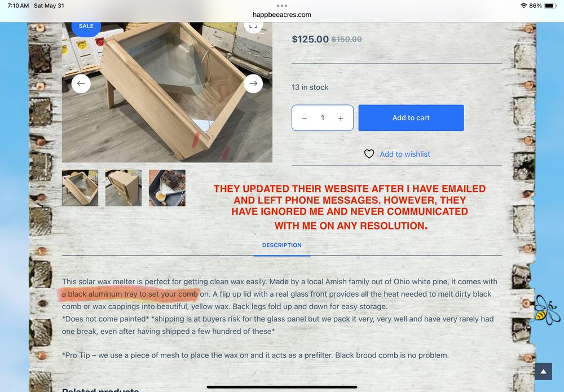The width and height of the screenshot is (564, 392).
Task: Select third thumbnail with melted wax
Action: coord(168,188)
